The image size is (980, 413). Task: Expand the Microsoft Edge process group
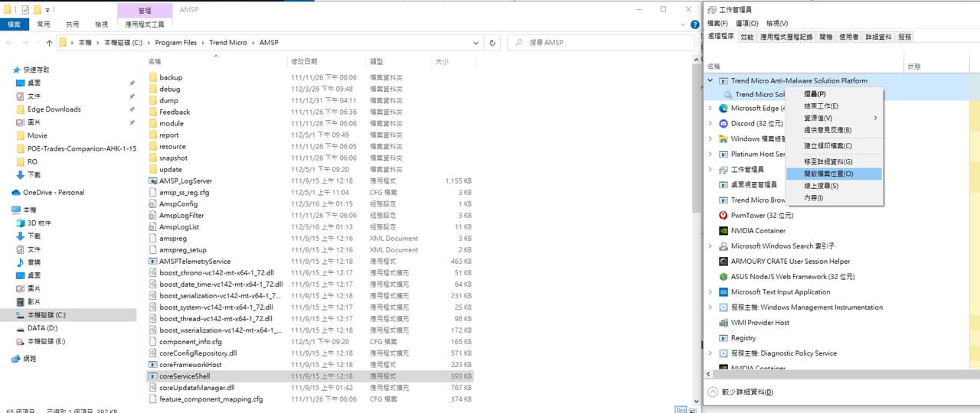pyautogui.click(x=710, y=108)
